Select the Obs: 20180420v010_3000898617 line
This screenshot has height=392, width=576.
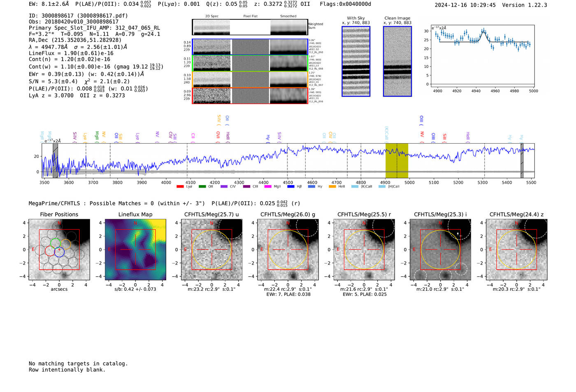pos(74,22)
